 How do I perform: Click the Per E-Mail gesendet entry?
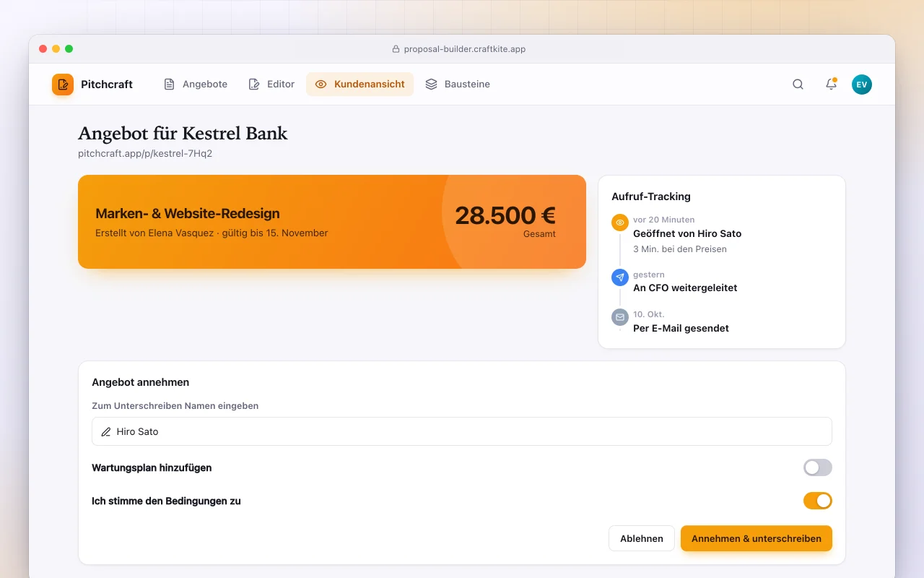(x=681, y=328)
